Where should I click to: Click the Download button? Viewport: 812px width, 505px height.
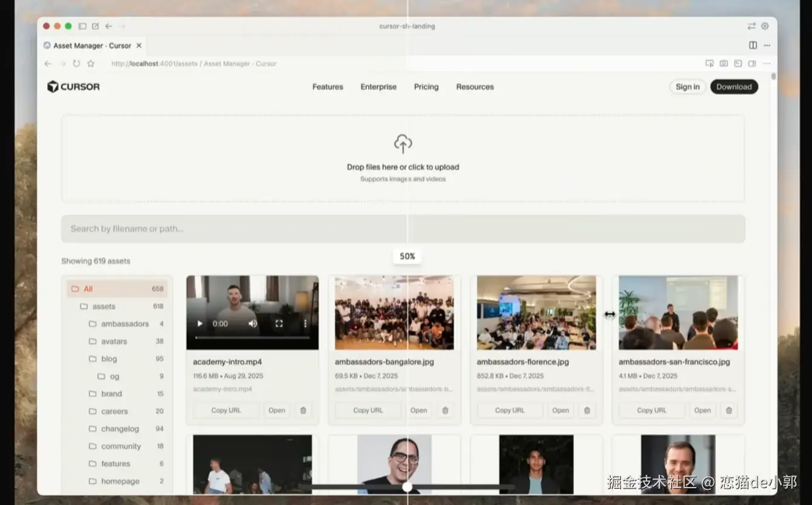point(734,87)
